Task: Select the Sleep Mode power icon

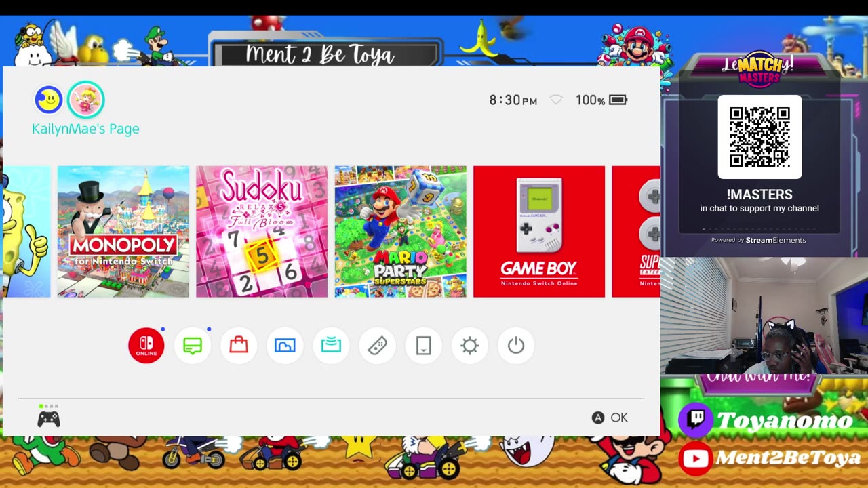Action: coord(515,346)
